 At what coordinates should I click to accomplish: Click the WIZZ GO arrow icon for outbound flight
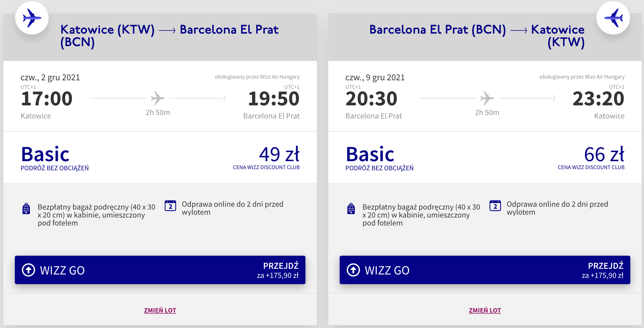[x=28, y=270]
